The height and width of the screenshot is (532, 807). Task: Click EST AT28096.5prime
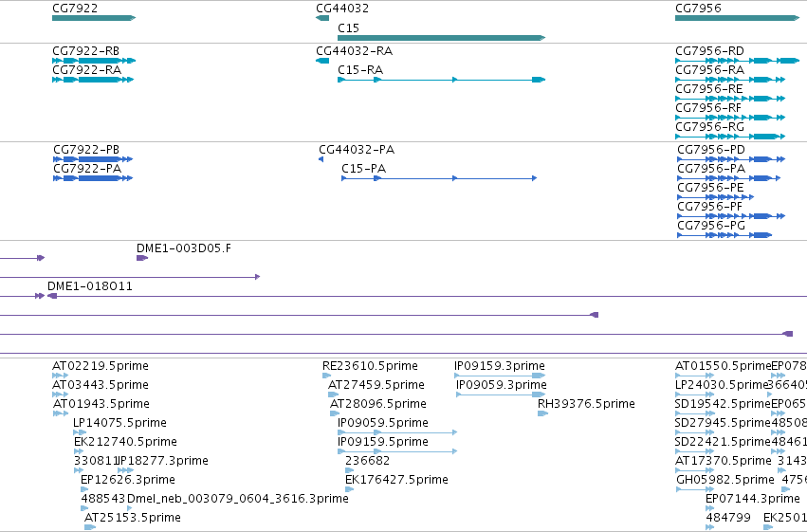378,404
